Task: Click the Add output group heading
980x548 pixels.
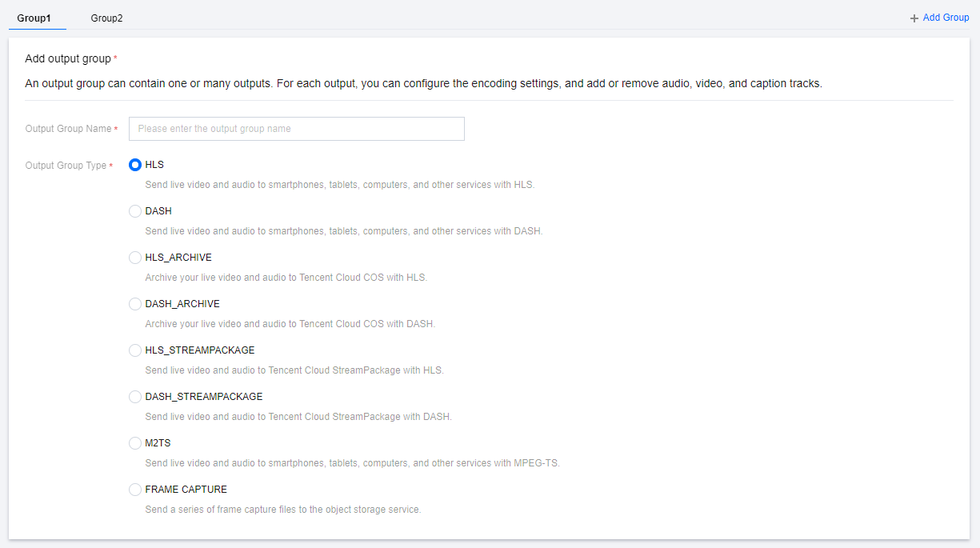Action: 68,58
